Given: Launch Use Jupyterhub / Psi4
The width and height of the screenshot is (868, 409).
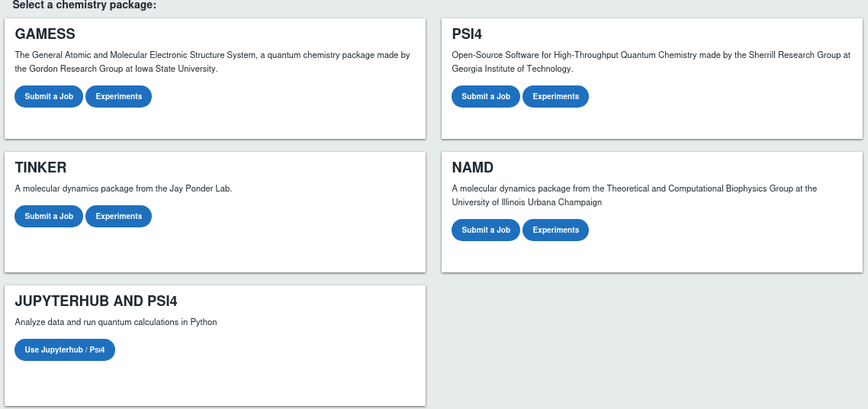Looking at the screenshot, I should point(65,350).
